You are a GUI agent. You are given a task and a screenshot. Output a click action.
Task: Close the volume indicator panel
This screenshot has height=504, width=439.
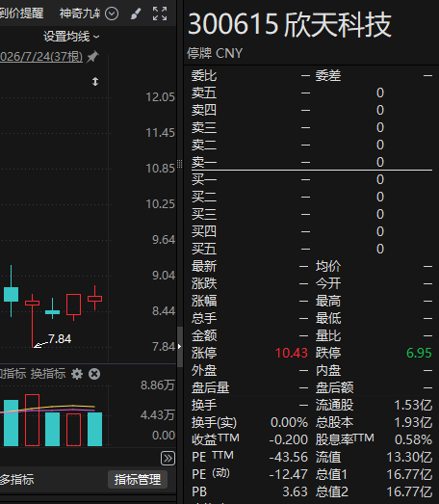pyautogui.click(x=94, y=374)
